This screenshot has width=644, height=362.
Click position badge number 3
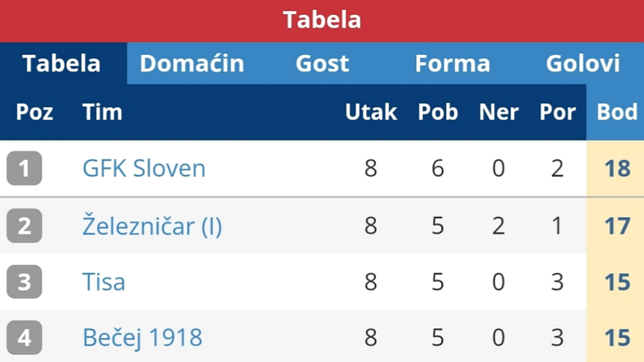(x=24, y=281)
